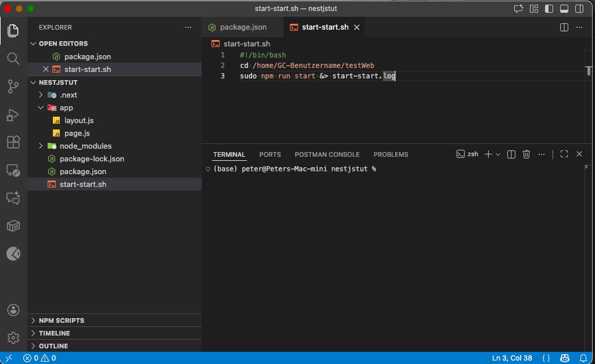The width and height of the screenshot is (595, 364).
Task: Collapse the app folder
Action: 41,107
